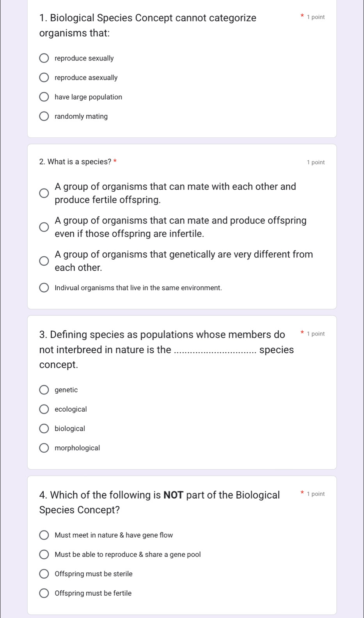Pick 'have large population' radio button
This screenshot has width=364, height=618.
point(44,97)
